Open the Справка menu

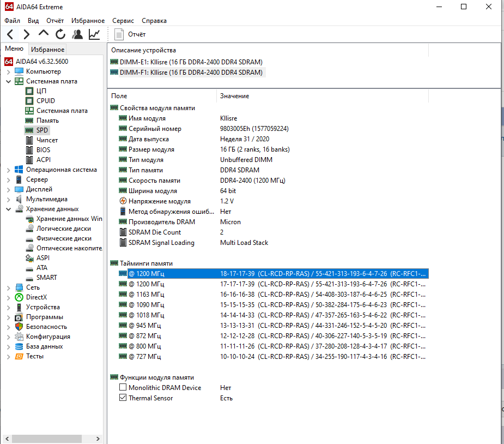(x=154, y=21)
